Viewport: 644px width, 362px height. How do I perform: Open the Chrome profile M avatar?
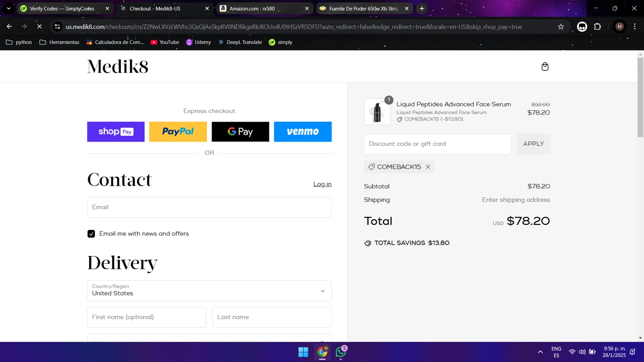[619, 27]
